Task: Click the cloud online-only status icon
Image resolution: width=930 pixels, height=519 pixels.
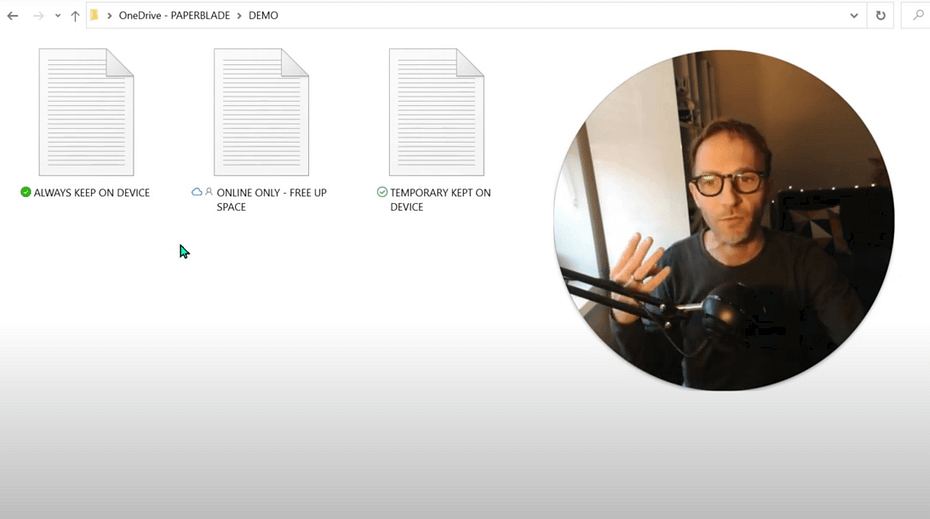Action: coord(197,192)
